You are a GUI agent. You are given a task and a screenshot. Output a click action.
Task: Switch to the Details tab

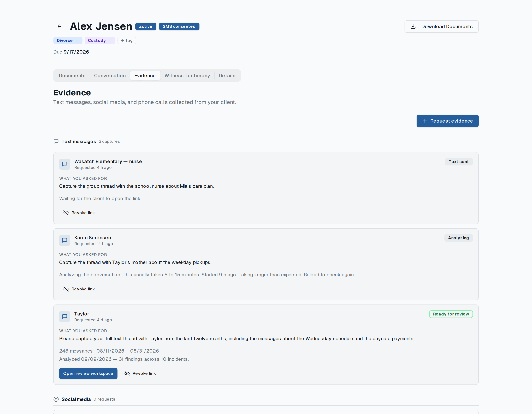point(227,76)
